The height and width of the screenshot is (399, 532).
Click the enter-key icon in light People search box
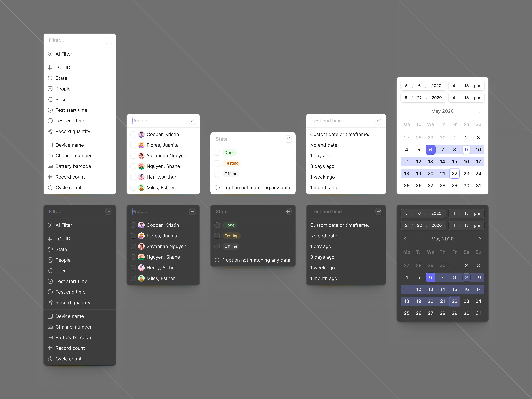coord(193,120)
